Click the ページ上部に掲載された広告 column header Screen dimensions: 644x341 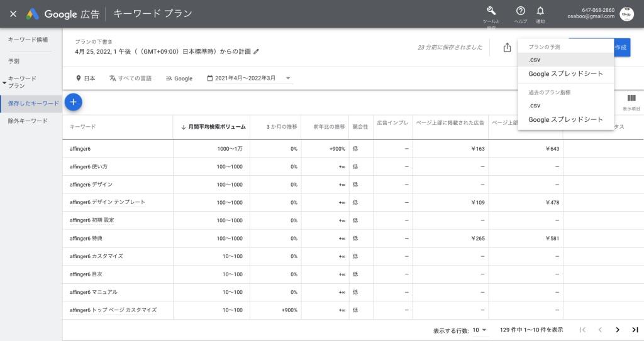point(450,122)
